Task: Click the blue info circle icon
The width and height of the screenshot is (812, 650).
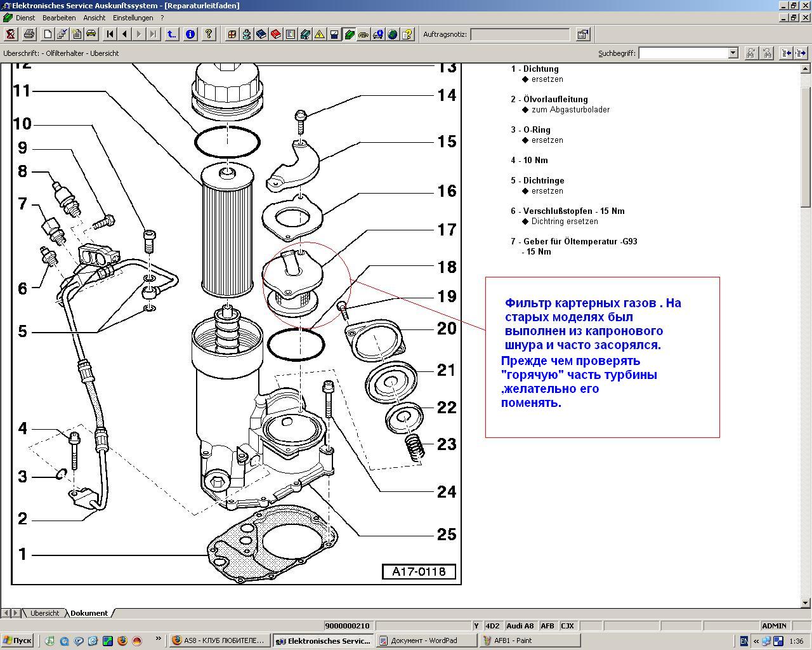Action: coord(190,34)
